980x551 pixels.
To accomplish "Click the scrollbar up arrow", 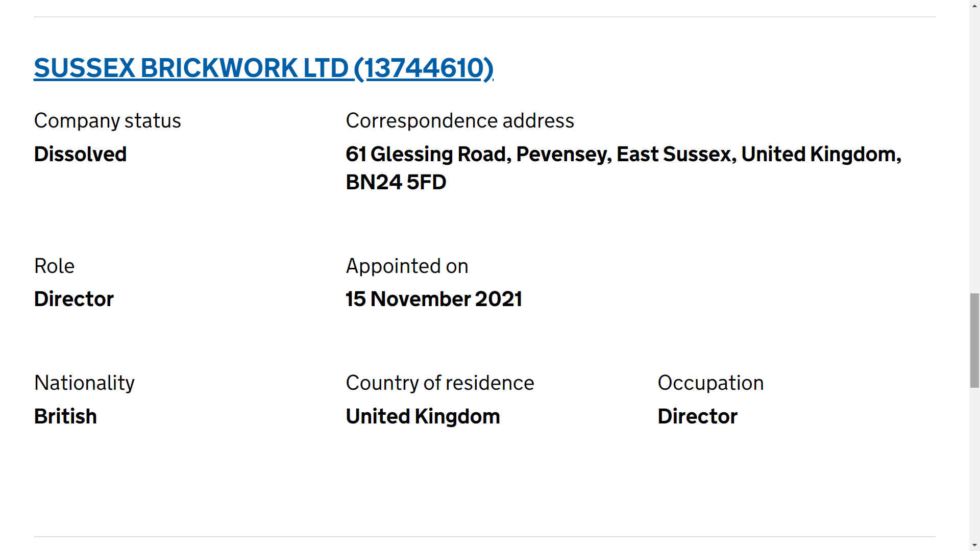I will 974,5.
